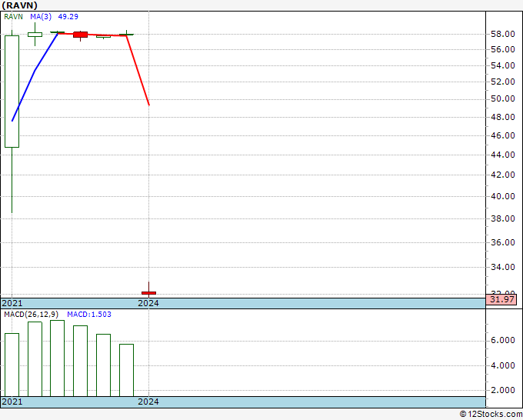Click the 56.00 price axis label

(x=503, y=49)
